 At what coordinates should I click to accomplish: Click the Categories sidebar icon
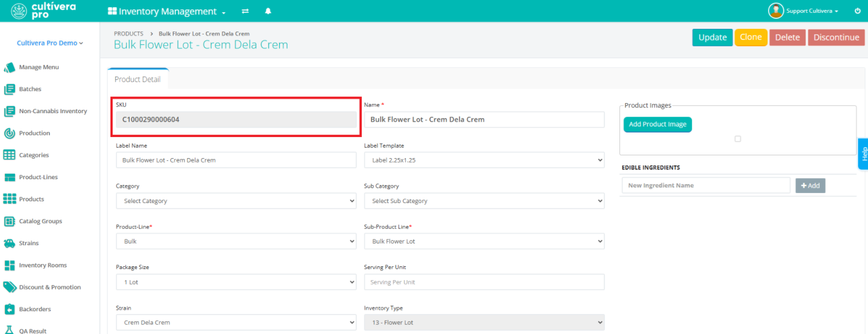tap(9, 155)
